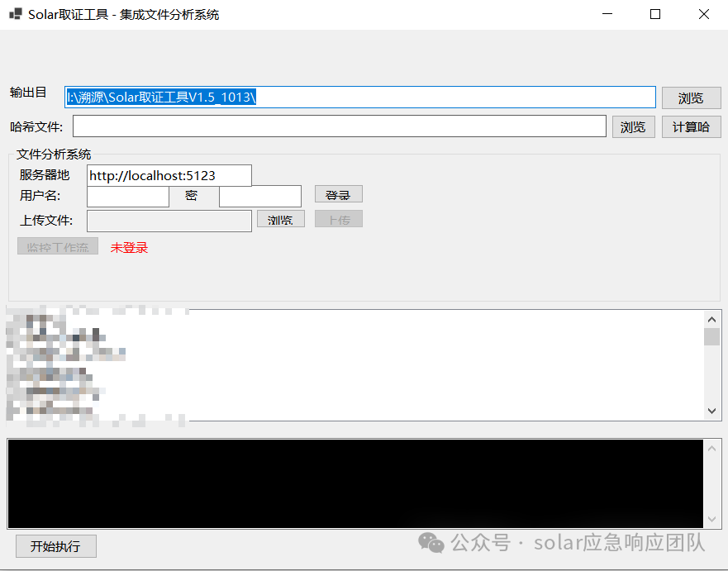This screenshot has height=571, width=728.
Task: Click up arrow of black console scrollbar
Action: tap(711, 449)
